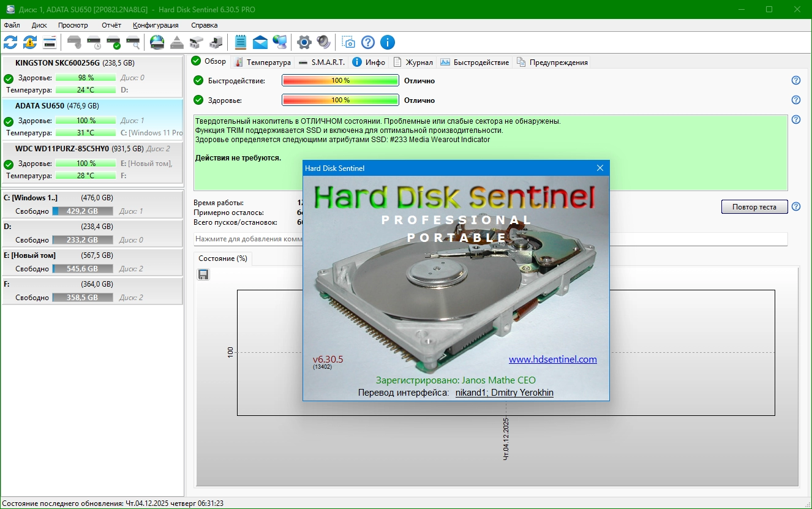Open the www.hdsentinel.com link
Image resolution: width=812 pixels, height=509 pixels.
552,360
